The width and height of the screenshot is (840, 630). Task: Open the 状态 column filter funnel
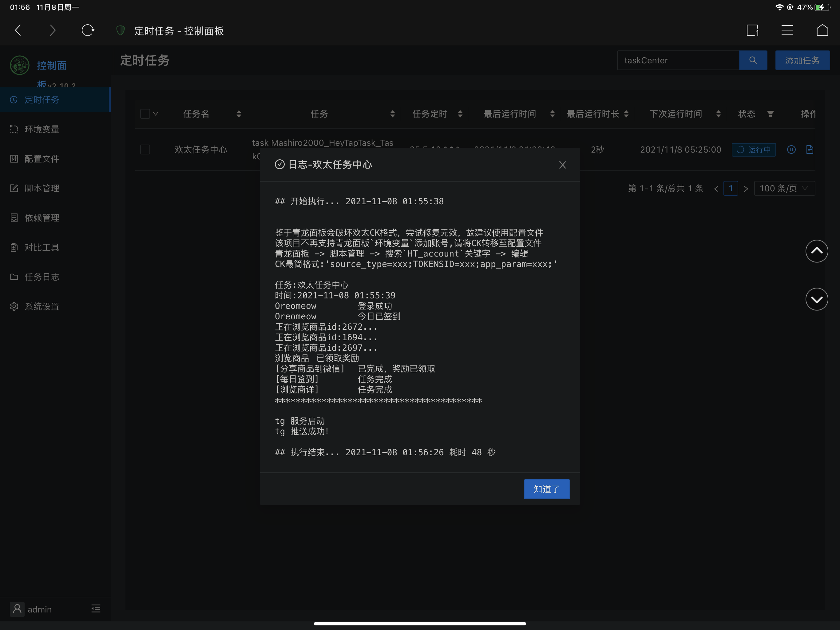pyautogui.click(x=770, y=114)
